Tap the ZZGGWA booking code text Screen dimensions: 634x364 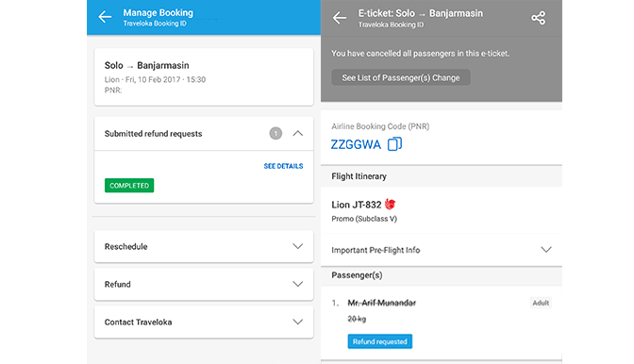[x=356, y=144]
